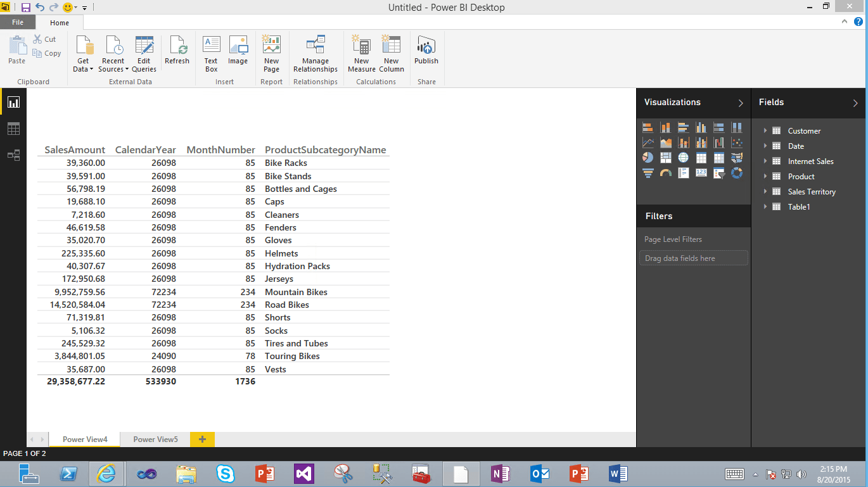Open the Help question mark icon
The image size is (868, 487).
click(858, 22)
